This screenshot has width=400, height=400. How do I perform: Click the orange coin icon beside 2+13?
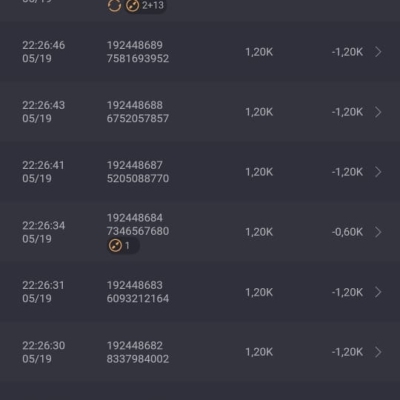(132, 6)
